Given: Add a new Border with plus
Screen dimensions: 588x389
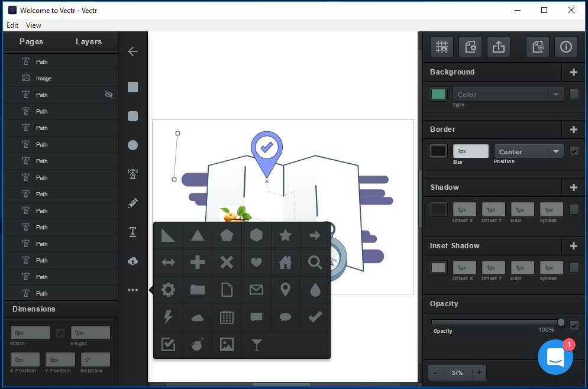Looking at the screenshot, I should [573, 129].
